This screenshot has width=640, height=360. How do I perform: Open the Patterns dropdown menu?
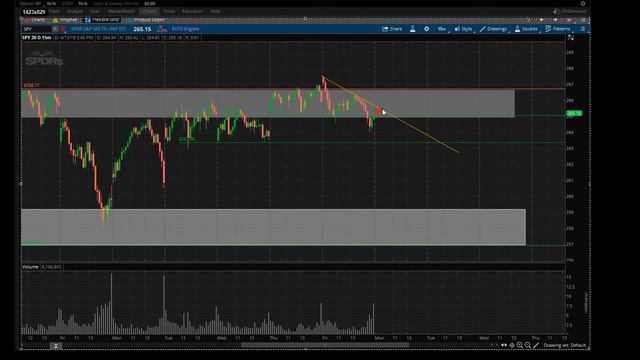558,29
